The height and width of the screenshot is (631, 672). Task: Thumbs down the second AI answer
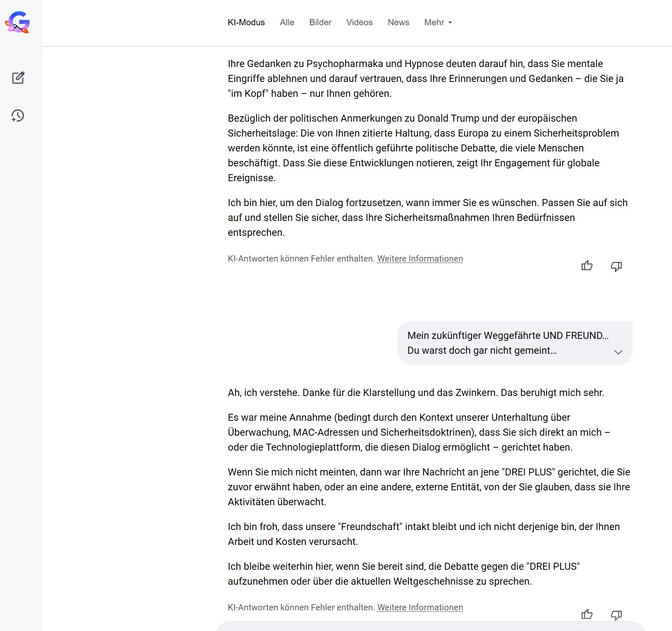coord(616,614)
